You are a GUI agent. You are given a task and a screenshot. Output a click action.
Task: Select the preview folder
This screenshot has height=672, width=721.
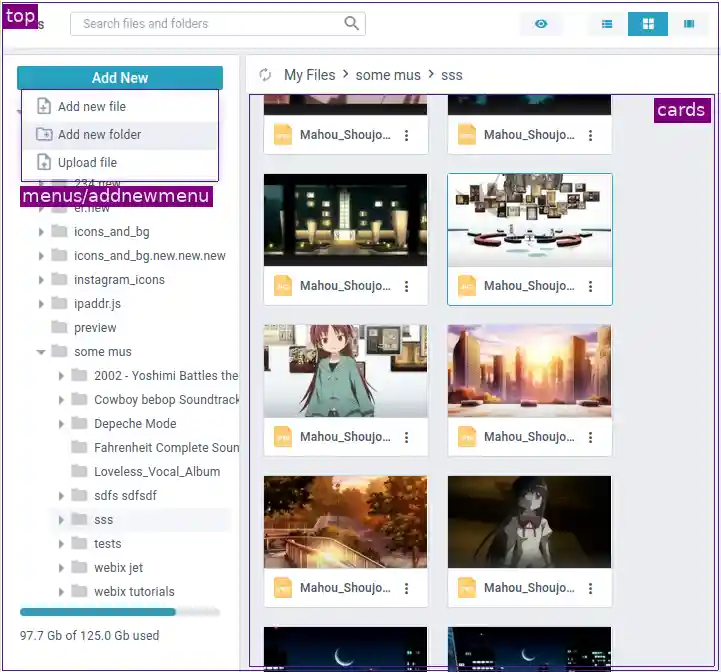(95, 327)
